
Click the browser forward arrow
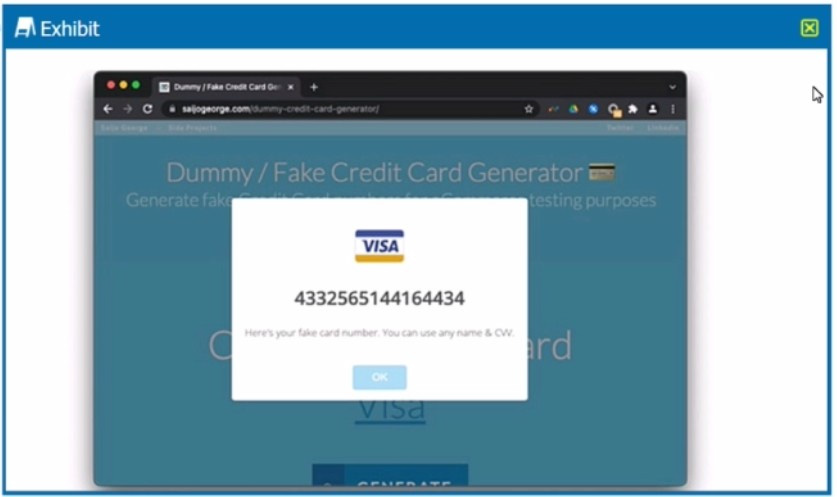128,109
